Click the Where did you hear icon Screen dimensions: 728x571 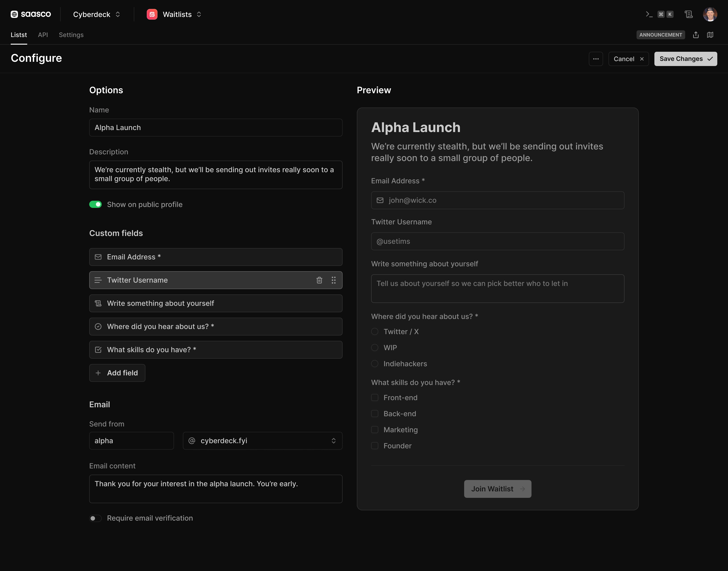tap(98, 327)
